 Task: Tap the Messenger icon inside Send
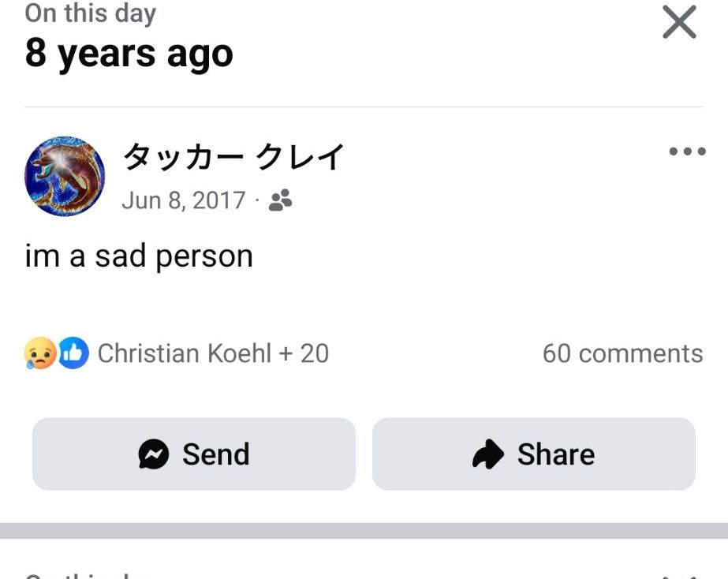point(154,454)
